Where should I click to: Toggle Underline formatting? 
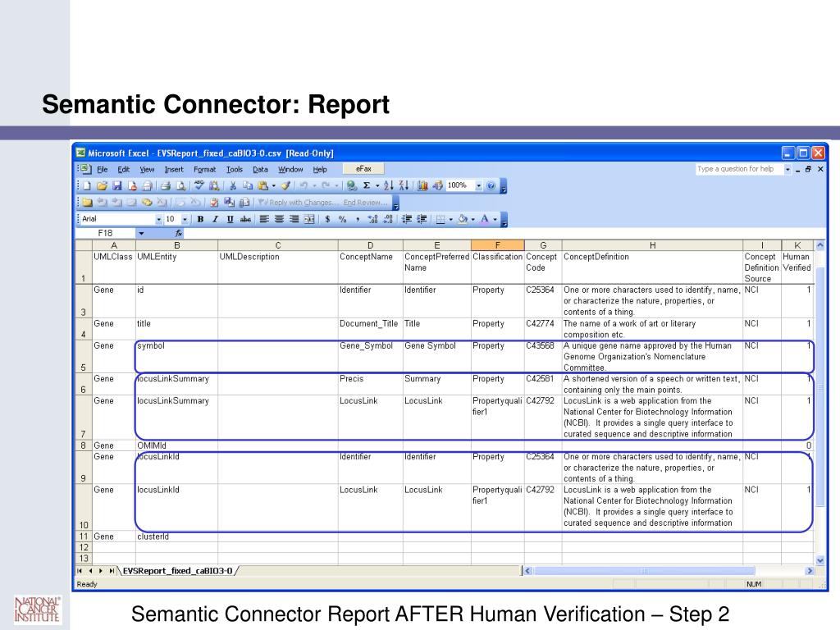click(231, 219)
